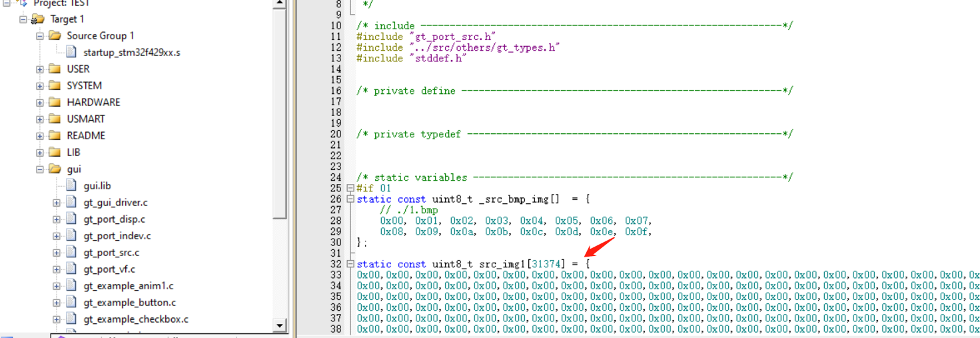Screen dimensions: 980x338
Task: Fold the src_img1 array at line 32
Action: pos(350,264)
